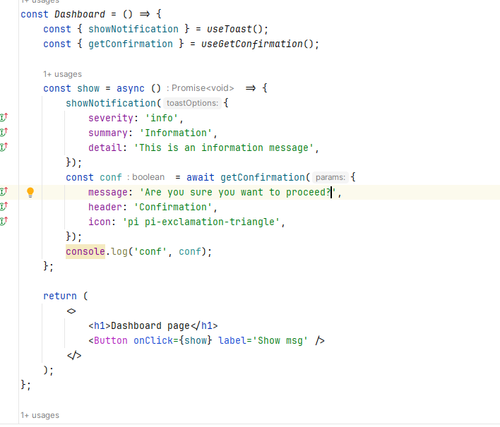Click the 'Show msg' label string
This screenshot has width=500, height=427.
coord(280,340)
